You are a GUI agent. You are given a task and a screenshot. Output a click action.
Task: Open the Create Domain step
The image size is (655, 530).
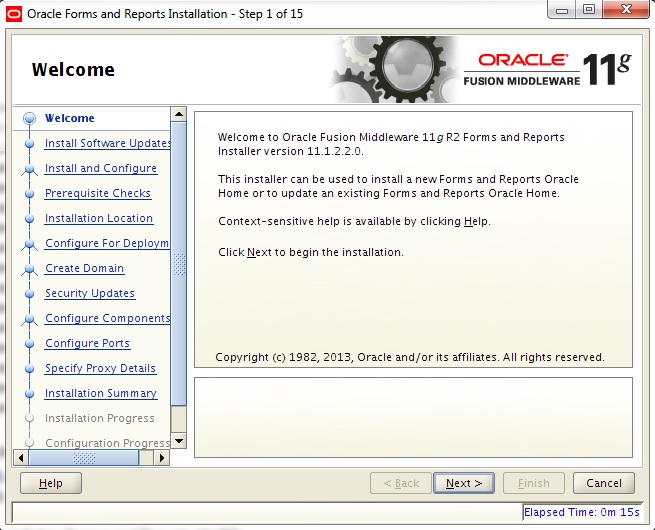(x=85, y=269)
